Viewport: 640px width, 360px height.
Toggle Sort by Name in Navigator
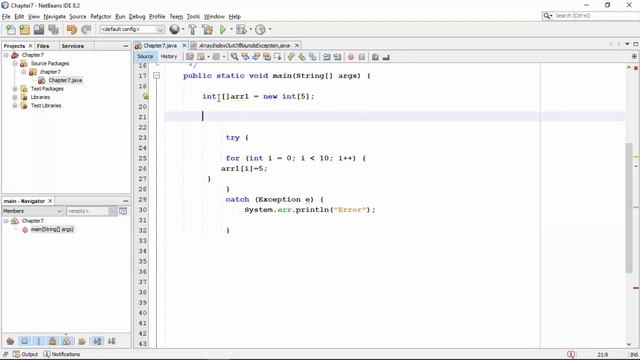click(x=97, y=341)
